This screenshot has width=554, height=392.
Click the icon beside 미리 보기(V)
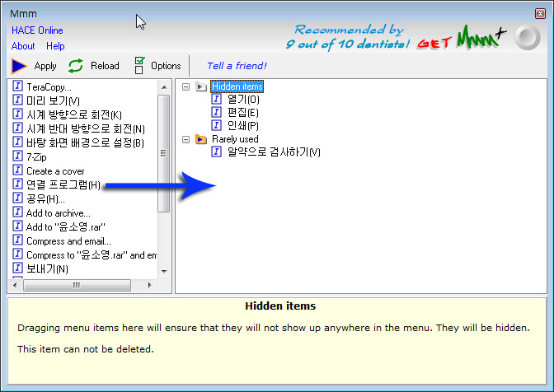(17, 100)
